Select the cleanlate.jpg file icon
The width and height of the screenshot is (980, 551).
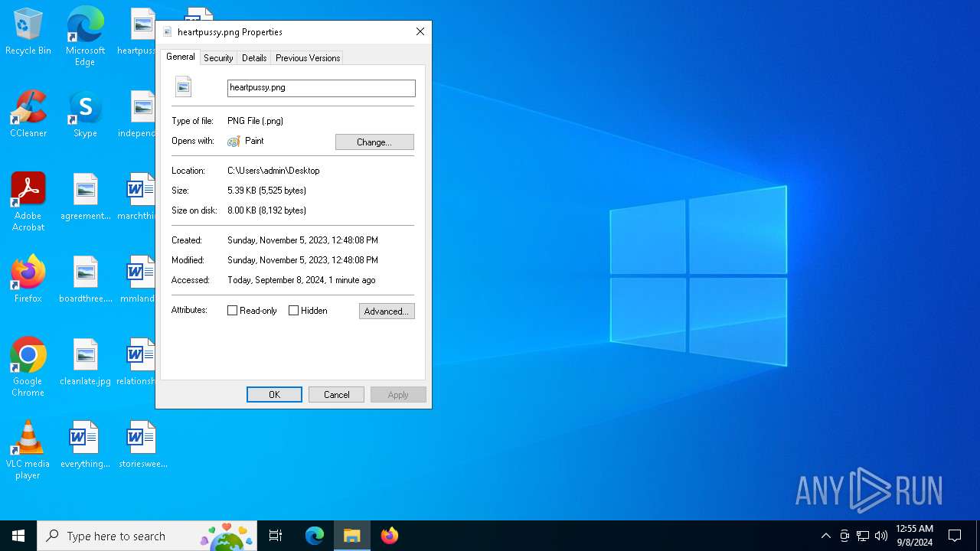(85, 361)
